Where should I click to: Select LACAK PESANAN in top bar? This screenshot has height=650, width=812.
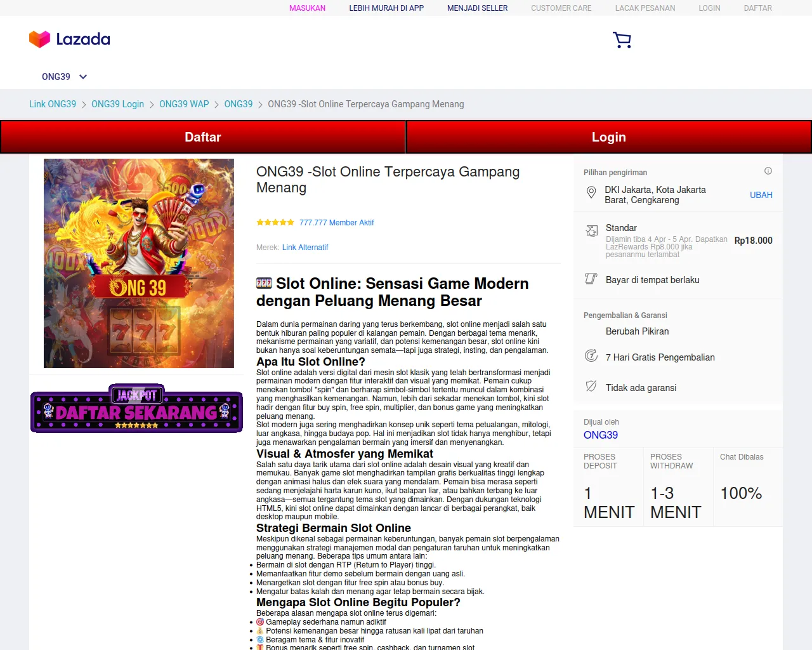coord(645,8)
